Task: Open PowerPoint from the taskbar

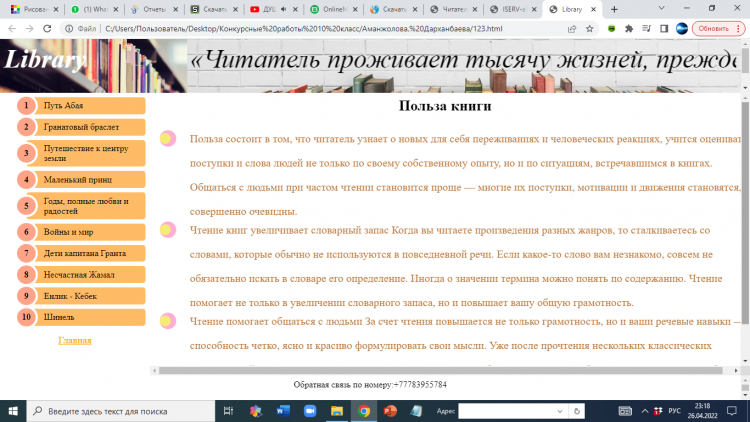Action: click(390, 411)
